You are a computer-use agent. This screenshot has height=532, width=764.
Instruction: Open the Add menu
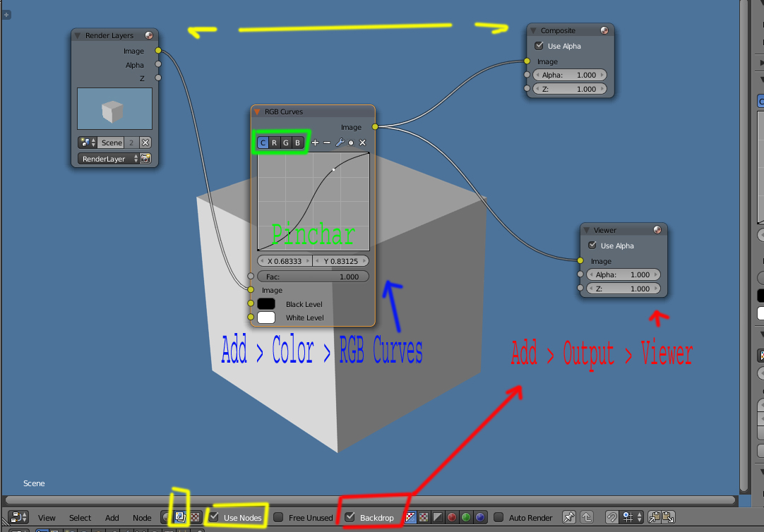click(x=112, y=517)
